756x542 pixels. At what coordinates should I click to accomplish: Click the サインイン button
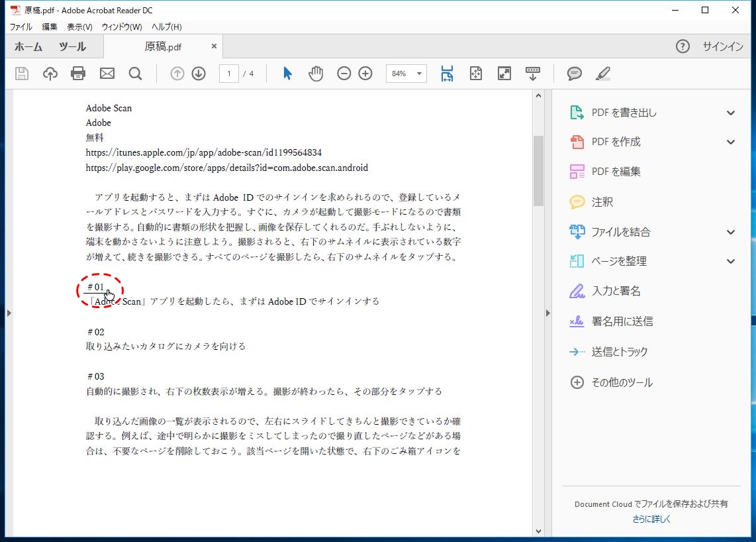point(723,46)
